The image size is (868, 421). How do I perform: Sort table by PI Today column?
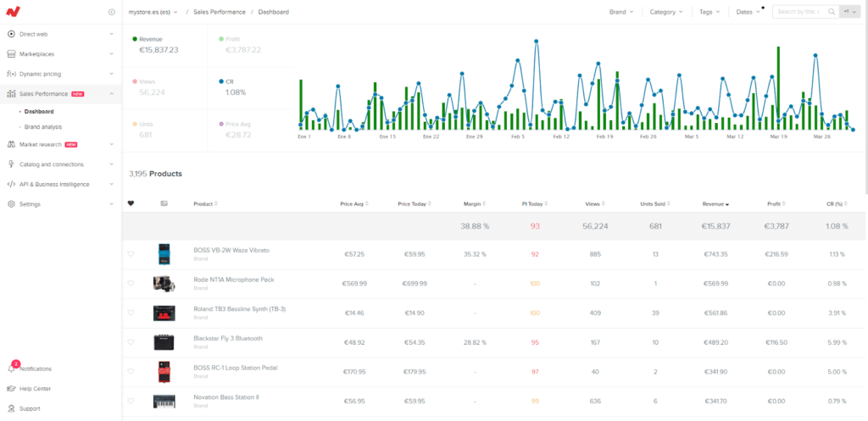tap(535, 204)
